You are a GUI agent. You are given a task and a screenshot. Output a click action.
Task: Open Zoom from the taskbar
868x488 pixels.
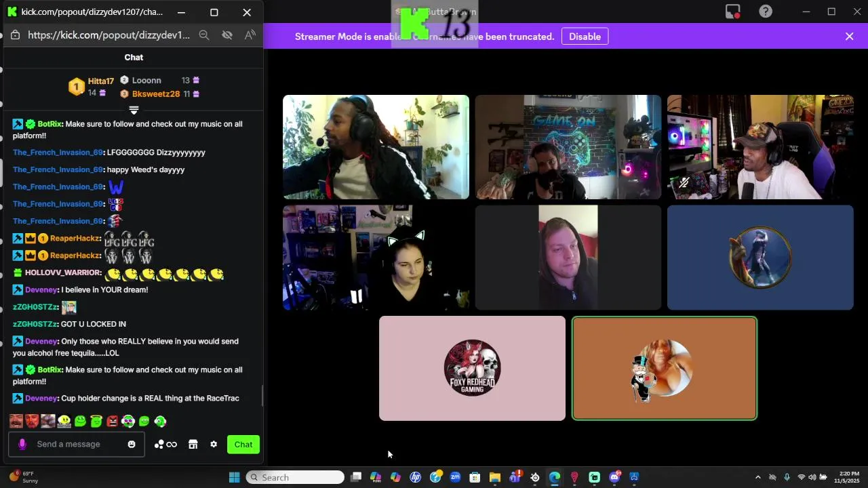[x=455, y=477]
